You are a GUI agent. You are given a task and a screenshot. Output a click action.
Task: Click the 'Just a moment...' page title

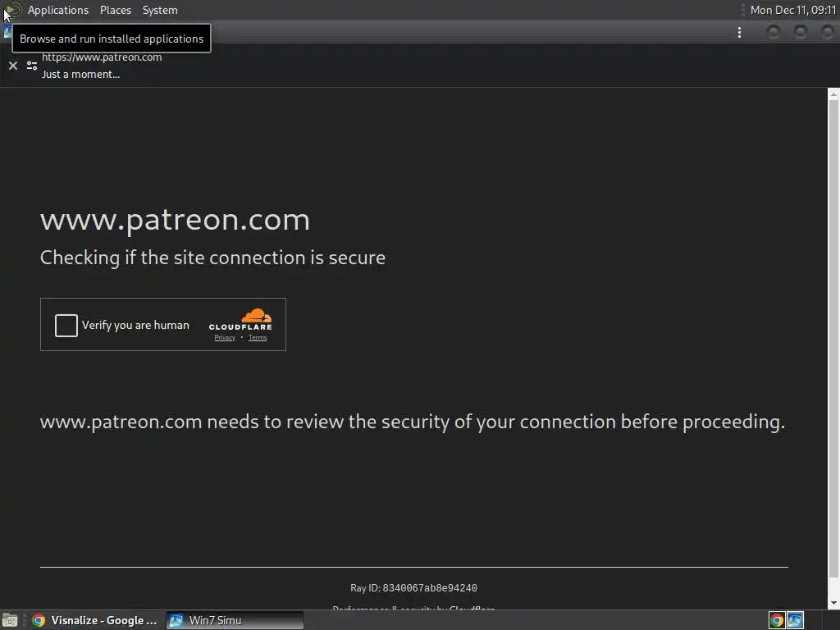(x=81, y=75)
